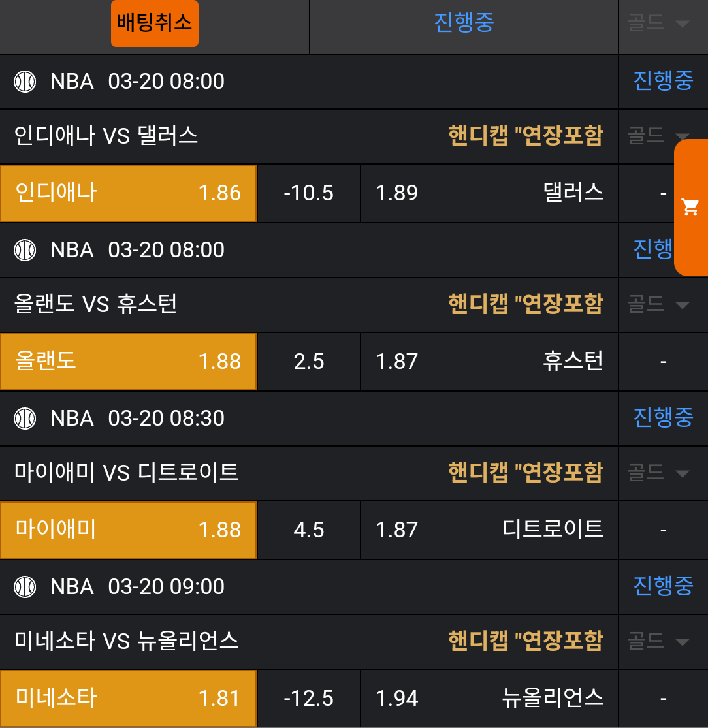Screen dimensions: 708x728
Task: Click 진행중 status link for 03-20 08:30 game
Action: 662,418
